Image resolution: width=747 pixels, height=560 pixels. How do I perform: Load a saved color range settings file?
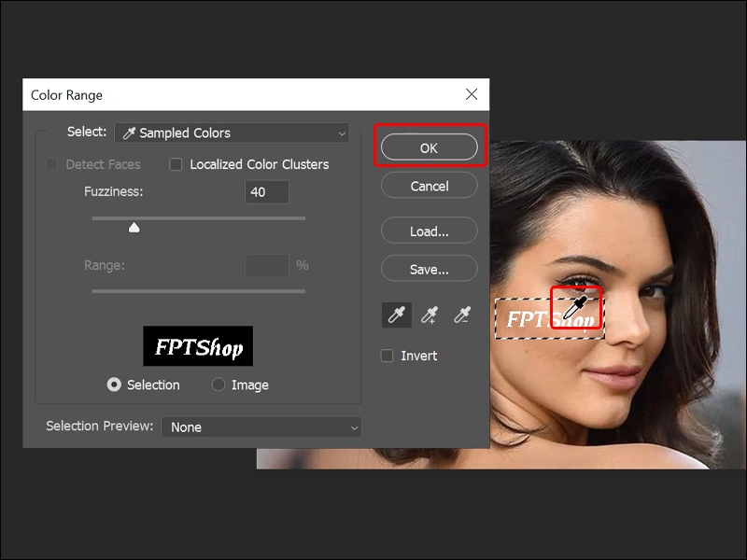click(x=429, y=231)
